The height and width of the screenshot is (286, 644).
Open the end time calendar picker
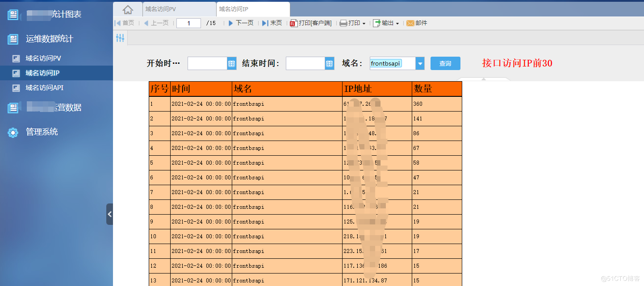330,64
